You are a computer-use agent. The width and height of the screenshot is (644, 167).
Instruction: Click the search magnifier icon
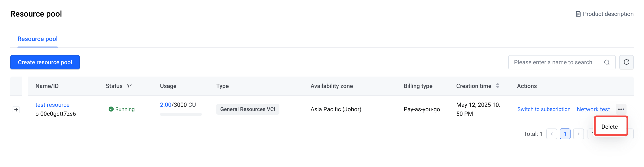click(607, 62)
